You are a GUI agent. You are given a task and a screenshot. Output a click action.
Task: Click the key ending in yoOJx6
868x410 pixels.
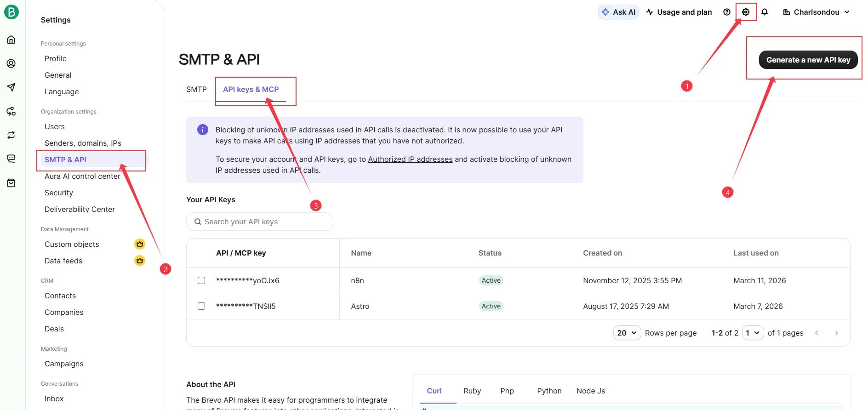coord(248,280)
